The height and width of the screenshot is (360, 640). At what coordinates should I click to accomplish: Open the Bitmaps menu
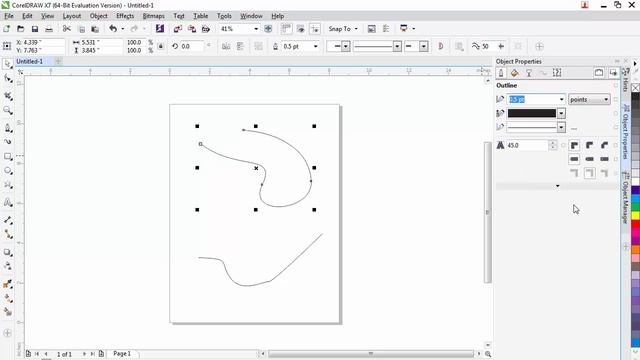point(153,16)
